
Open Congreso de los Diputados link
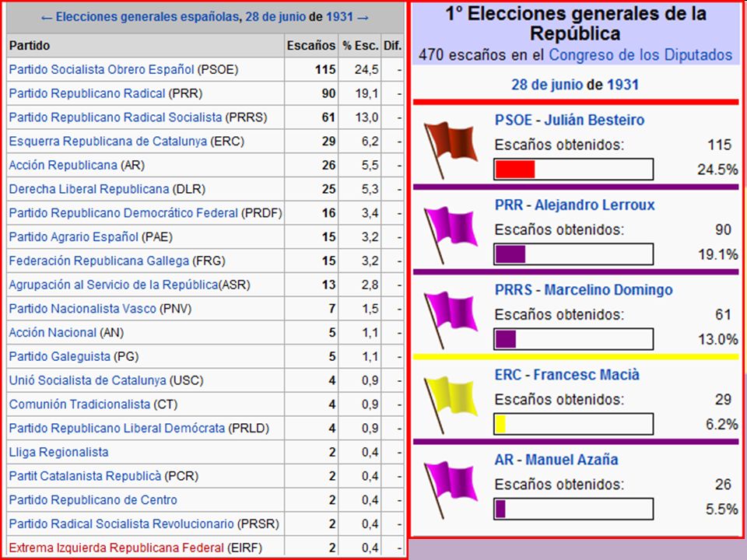pyautogui.click(x=640, y=55)
